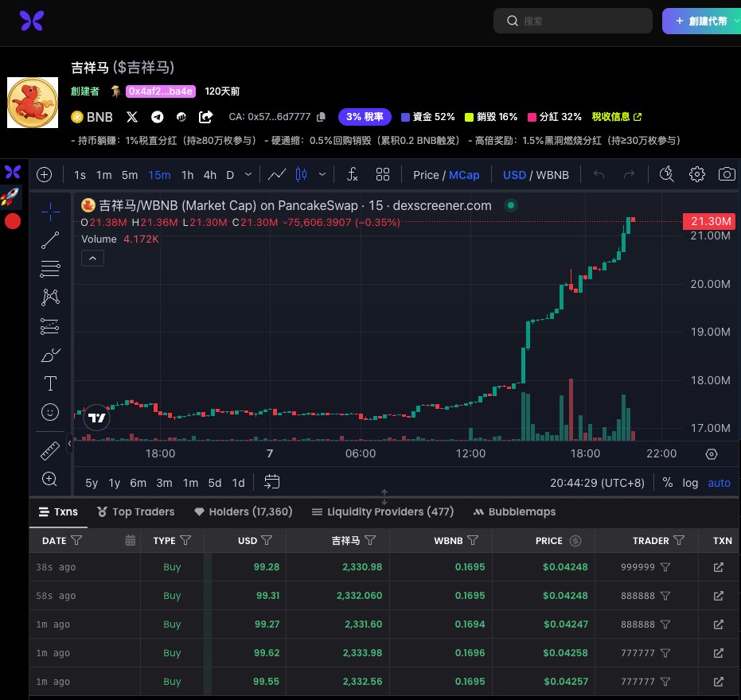
Task: Take a chart snapshot with the camera icon
Action: (x=727, y=174)
